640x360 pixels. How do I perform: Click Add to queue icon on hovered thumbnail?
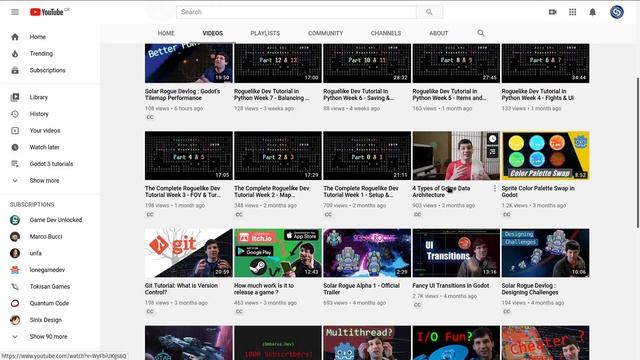493,152
